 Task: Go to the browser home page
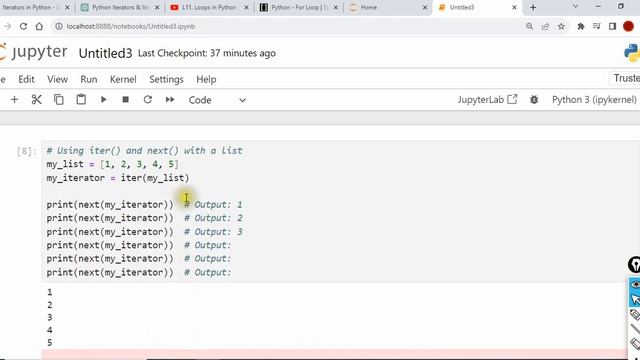coord(39,26)
